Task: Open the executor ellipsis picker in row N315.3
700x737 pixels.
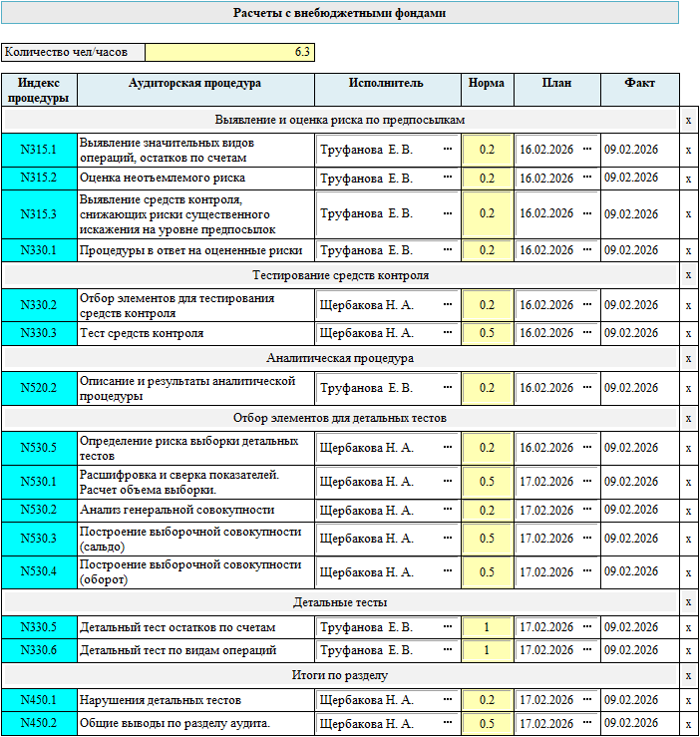Action: 447,213
